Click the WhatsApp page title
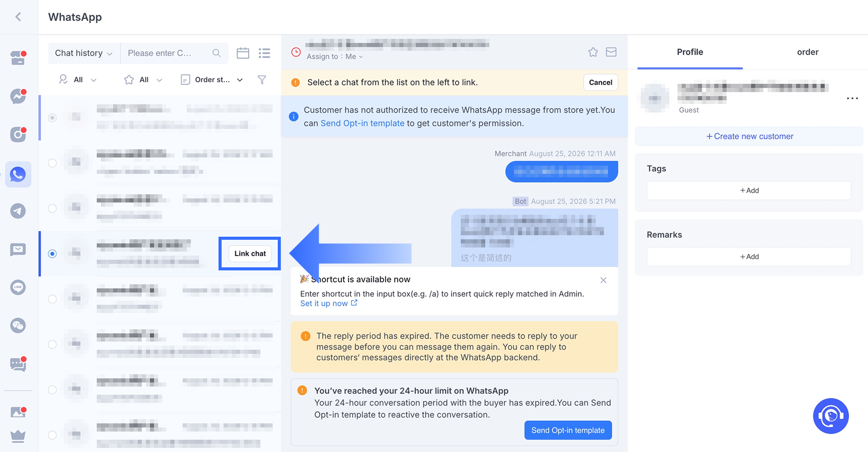868x452 pixels. coord(75,17)
